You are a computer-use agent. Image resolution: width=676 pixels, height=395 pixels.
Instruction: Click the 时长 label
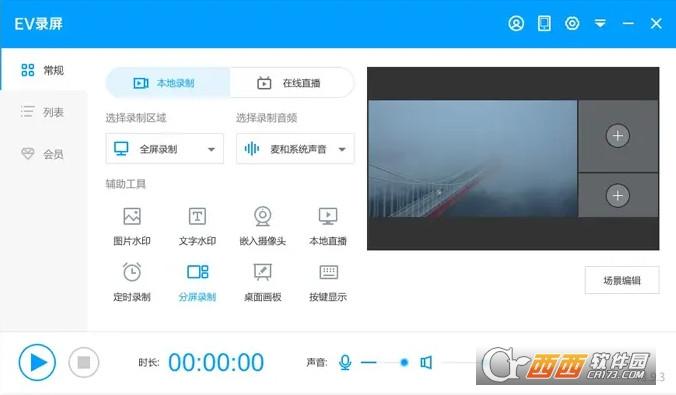coord(149,362)
